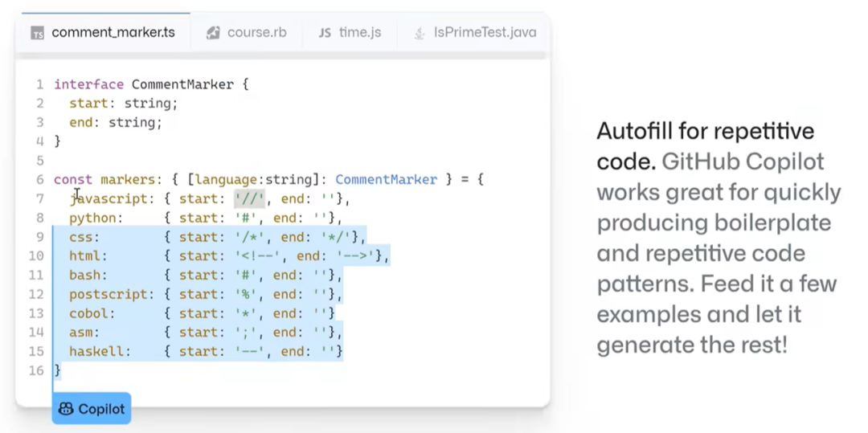Click the 'asm' key on line 14
Screen dimensions: 868x433
[x=81, y=333]
